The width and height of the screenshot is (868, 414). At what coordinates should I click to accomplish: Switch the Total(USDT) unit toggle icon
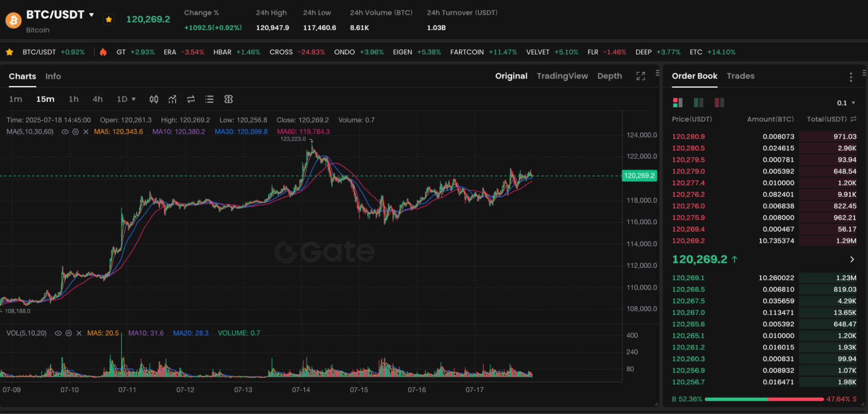(x=853, y=119)
